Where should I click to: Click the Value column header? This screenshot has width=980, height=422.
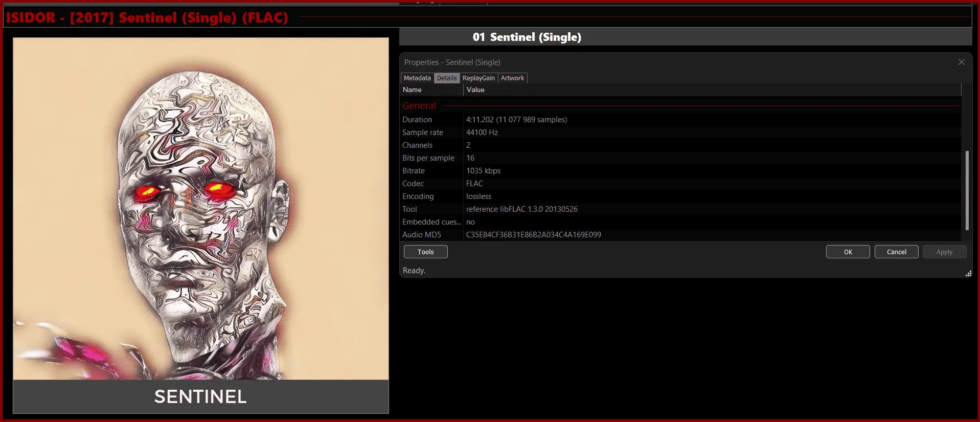click(x=712, y=90)
